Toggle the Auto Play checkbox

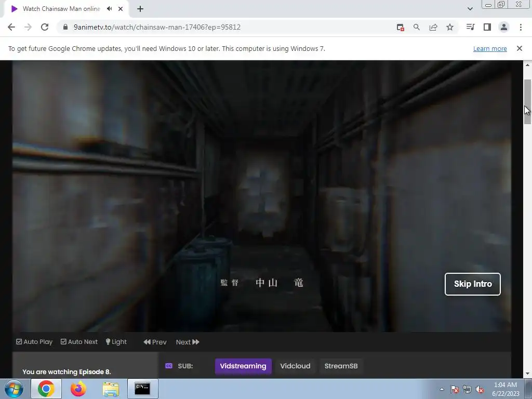click(34, 342)
